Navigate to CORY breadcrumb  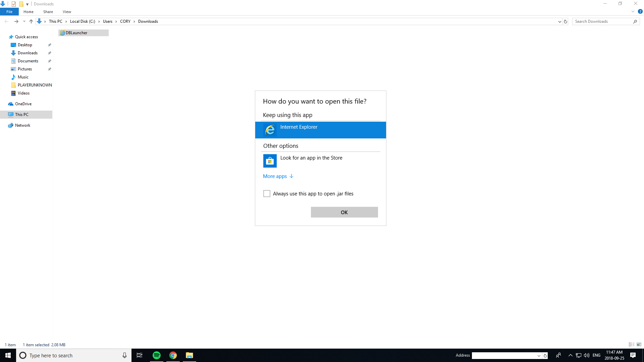coord(125,21)
